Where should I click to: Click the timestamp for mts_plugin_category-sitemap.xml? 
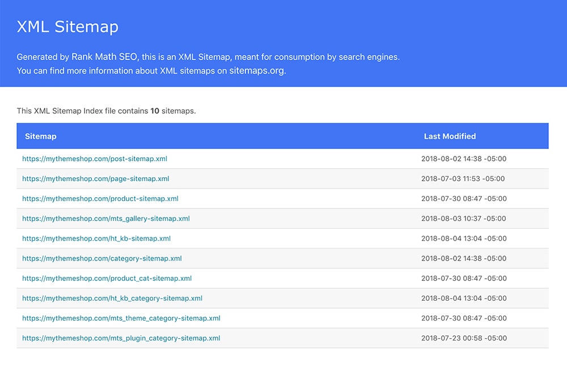pos(463,338)
